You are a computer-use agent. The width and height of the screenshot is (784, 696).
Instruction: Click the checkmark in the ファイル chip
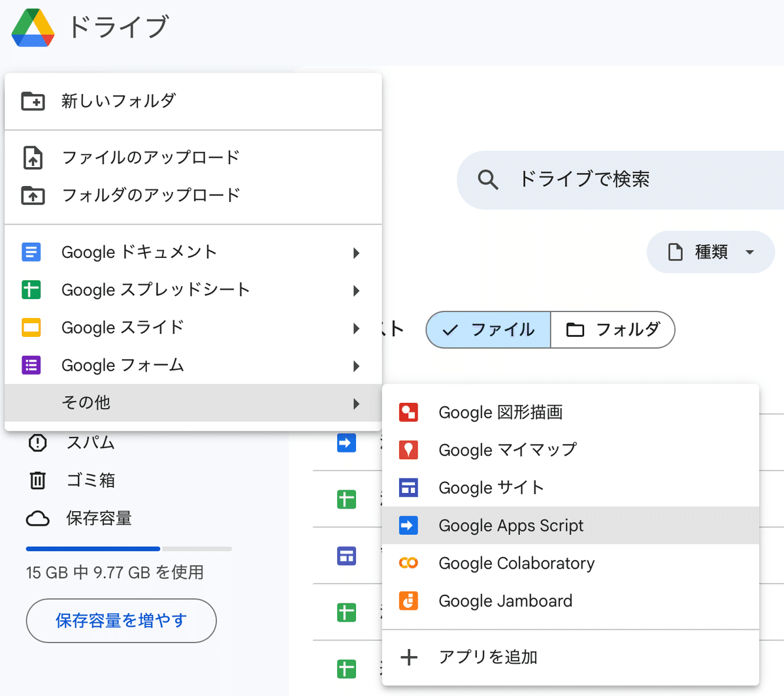(450, 330)
